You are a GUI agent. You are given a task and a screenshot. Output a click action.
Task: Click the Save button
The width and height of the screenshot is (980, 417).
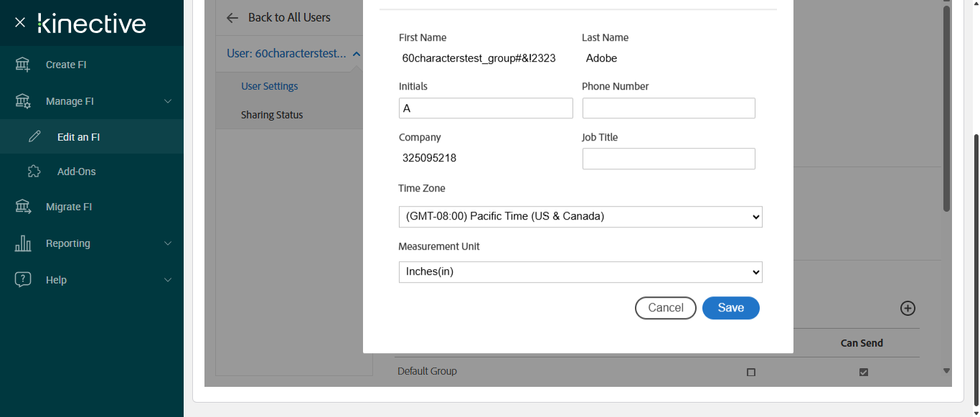pos(730,308)
